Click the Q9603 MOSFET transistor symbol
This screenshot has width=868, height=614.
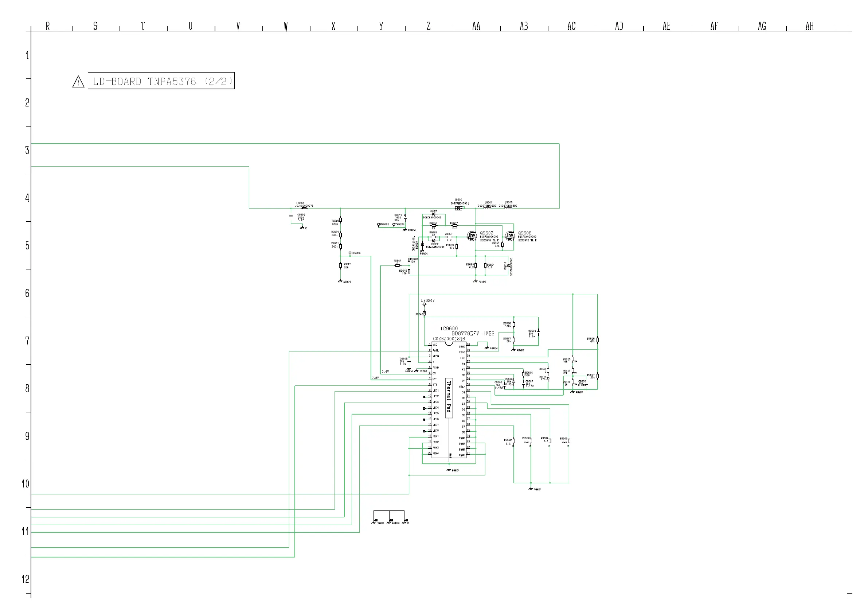coord(472,236)
